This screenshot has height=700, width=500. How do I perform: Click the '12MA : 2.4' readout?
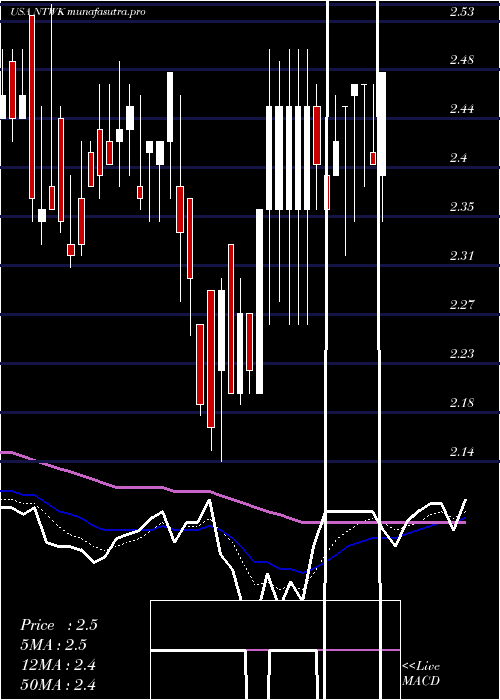coord(58,665)
